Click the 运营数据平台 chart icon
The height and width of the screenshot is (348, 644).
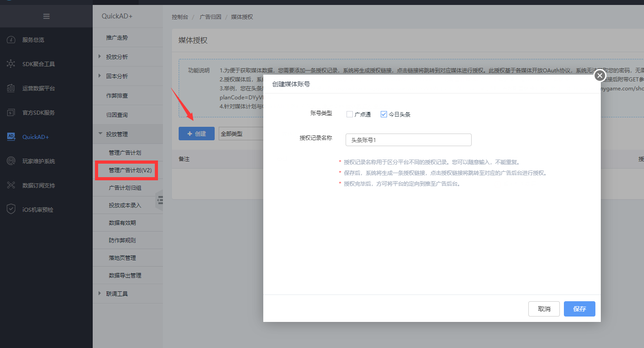(x=11, y=88)
